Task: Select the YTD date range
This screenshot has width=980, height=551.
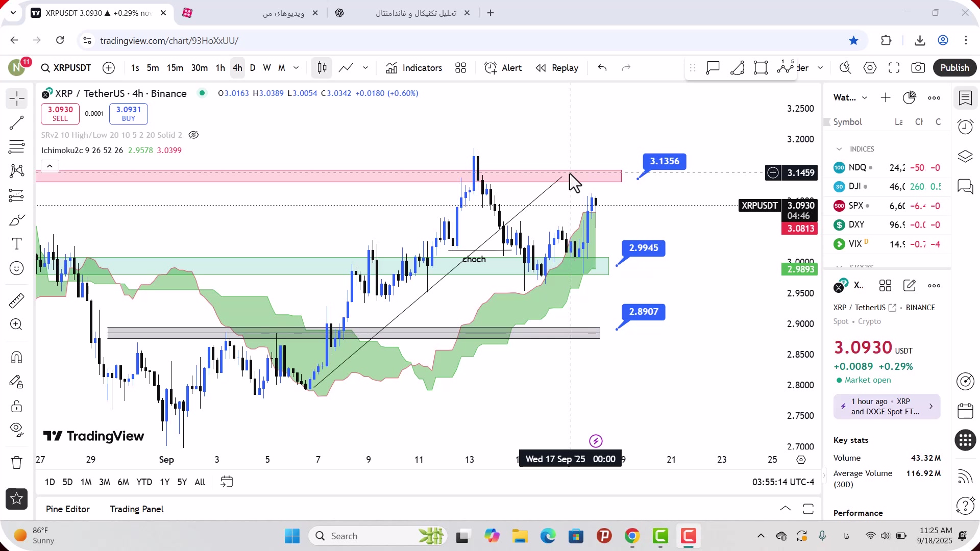Action: [144, 482]
